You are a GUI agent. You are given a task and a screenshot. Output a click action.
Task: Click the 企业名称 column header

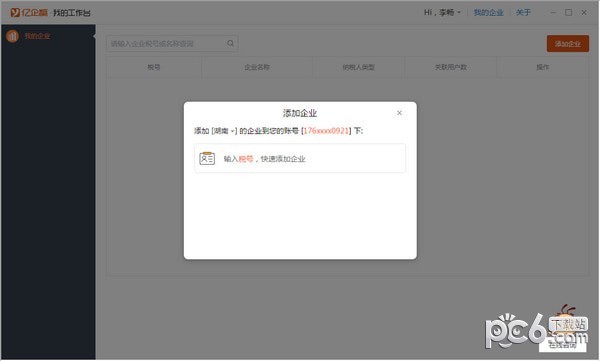(x=257, y=67)
